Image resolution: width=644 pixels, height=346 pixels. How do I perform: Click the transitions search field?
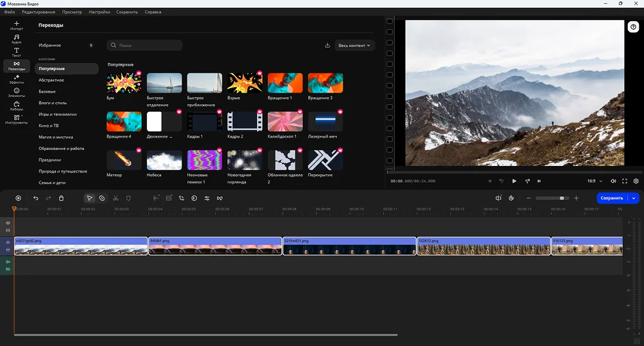(x=144, y=45)
